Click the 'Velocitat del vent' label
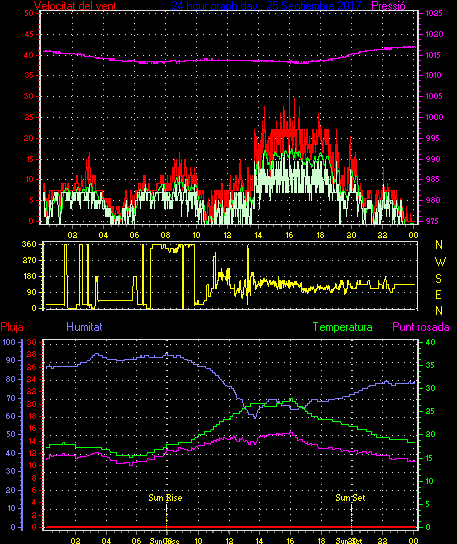This screenshot has width=457, height=544. click(x=75, y=6)
